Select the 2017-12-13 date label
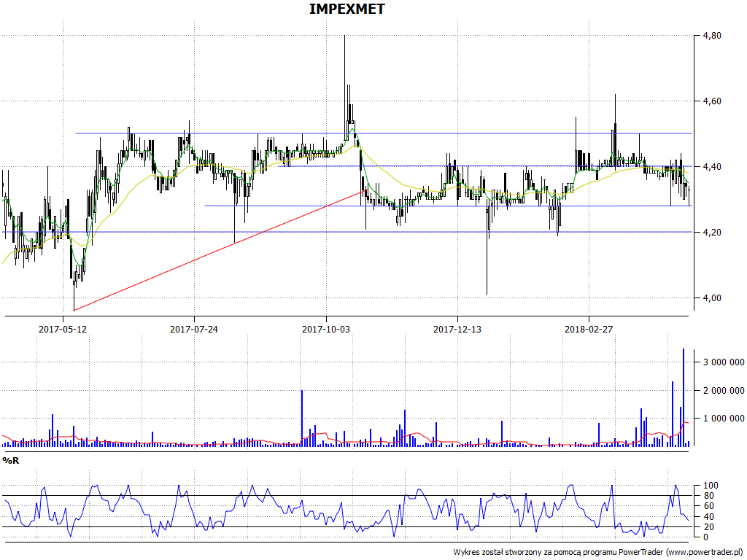This screenshot has width=747, height=560. [457, 329]
